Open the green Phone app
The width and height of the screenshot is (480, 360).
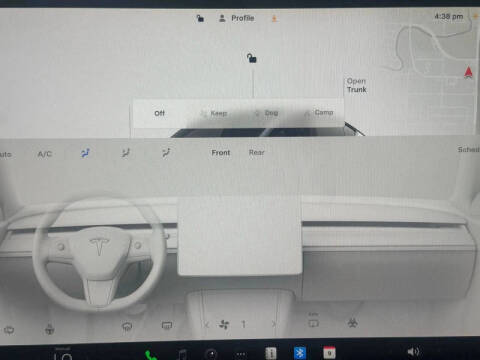(151, 355)
